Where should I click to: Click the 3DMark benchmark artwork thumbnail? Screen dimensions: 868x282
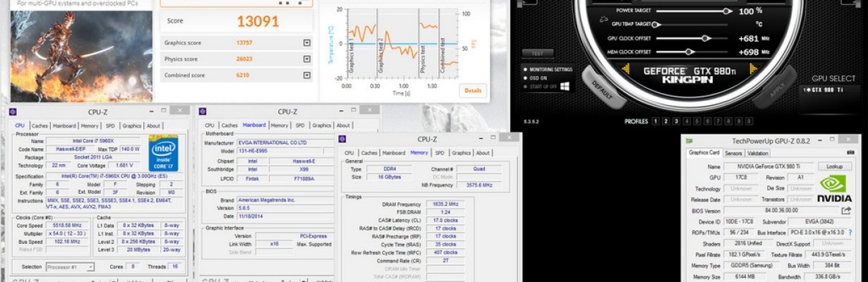(x=81, y=55)
